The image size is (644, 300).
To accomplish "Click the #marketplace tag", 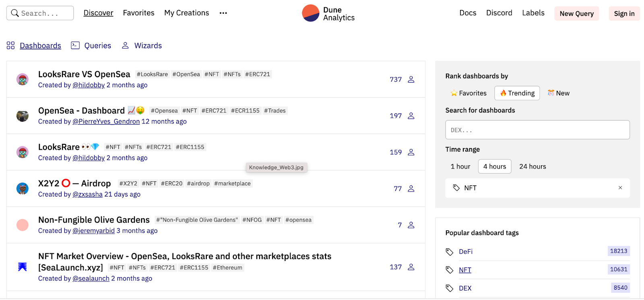I will [232, 183].
